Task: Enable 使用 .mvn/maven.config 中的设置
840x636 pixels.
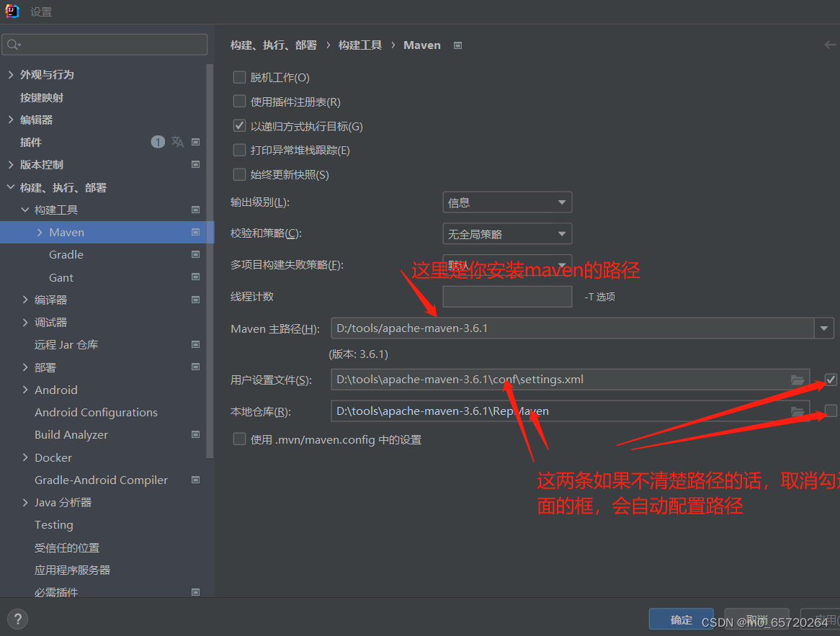Action: coord(239,439)
